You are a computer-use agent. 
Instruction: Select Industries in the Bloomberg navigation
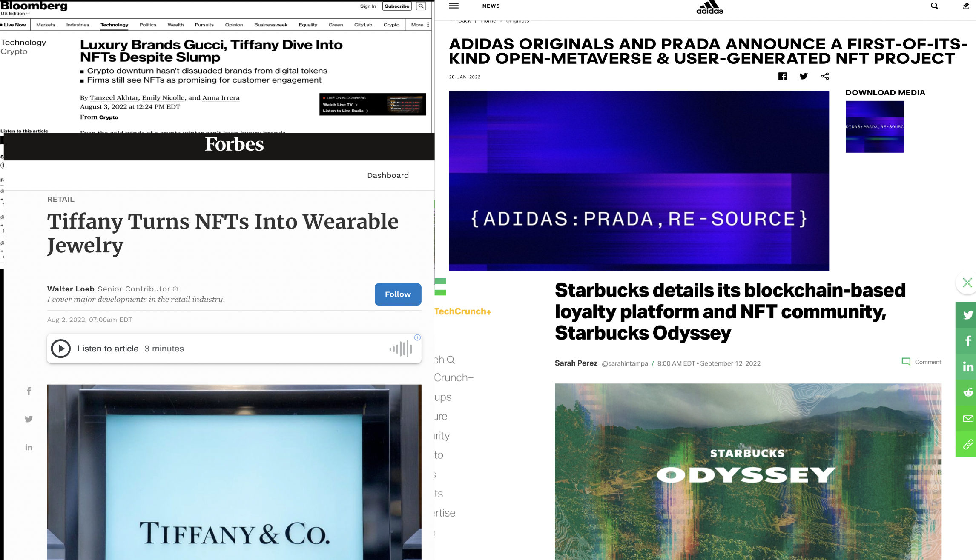pos(78,25)
